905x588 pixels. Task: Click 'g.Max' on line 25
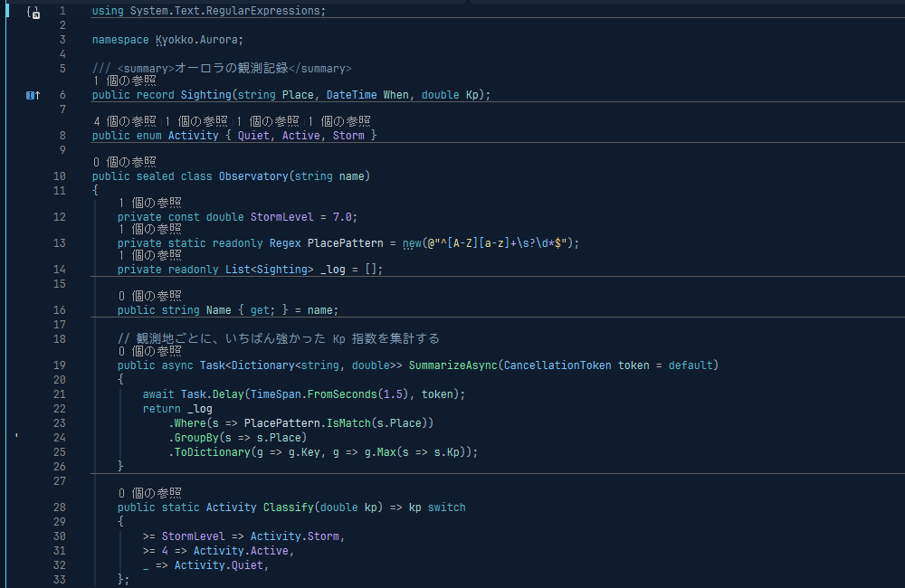pos(380,451)
